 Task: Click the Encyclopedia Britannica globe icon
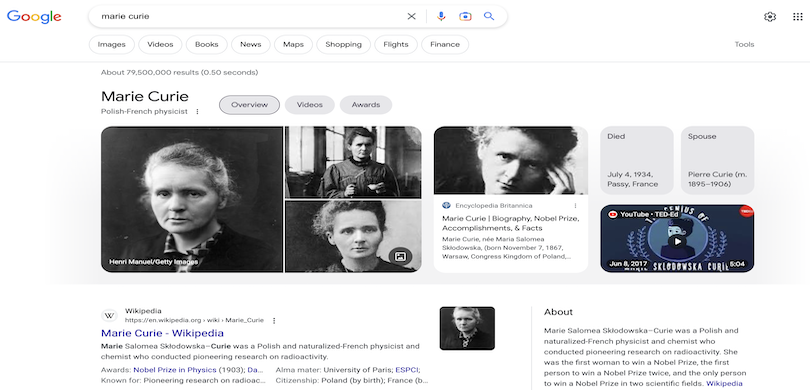coord(446,206)
